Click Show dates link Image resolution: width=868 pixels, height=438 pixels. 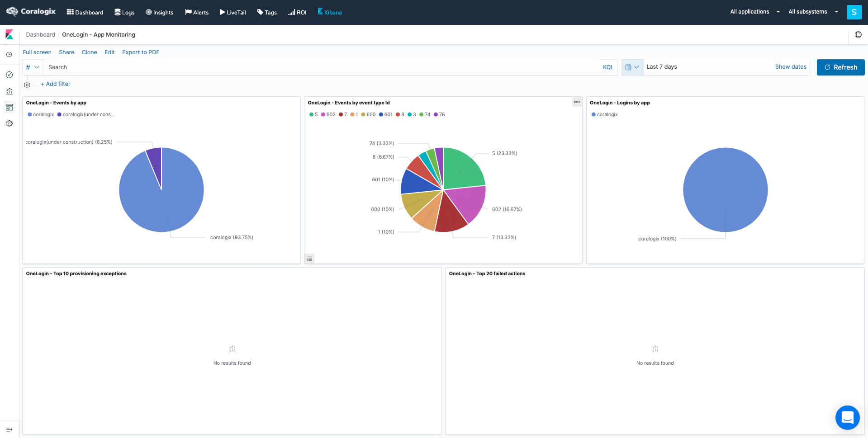(791, 67)
